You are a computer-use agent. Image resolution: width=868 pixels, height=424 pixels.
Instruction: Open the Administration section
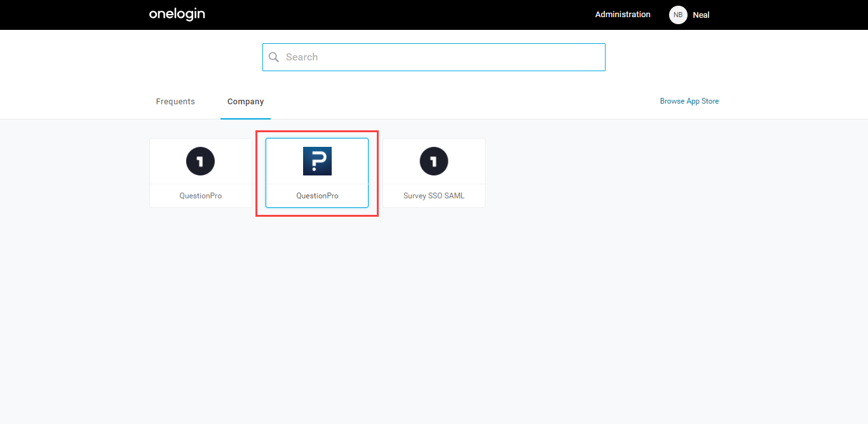(623, 14)
